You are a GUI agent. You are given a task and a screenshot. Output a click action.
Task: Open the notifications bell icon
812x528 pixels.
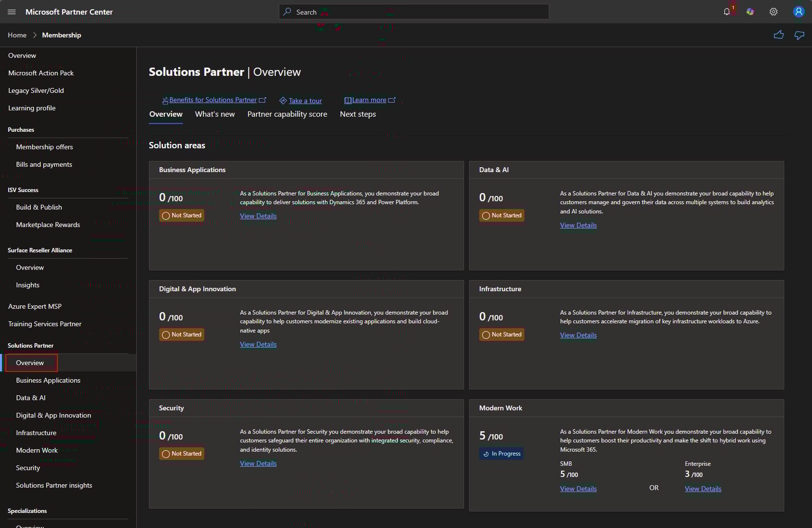727,12
